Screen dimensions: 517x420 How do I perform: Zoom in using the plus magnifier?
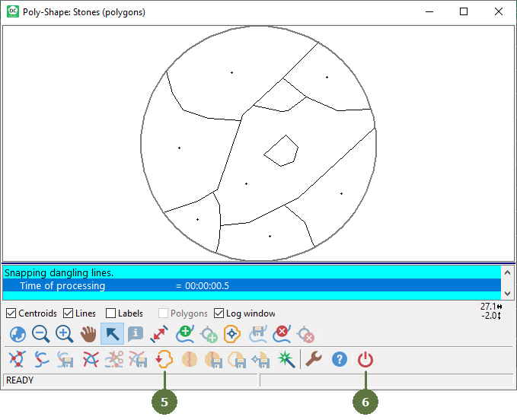click(65, 334)
